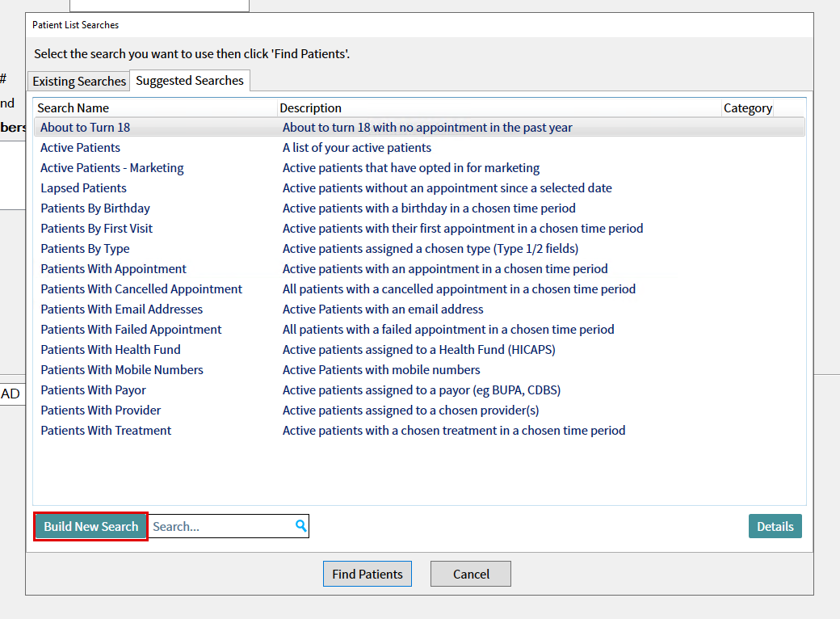Viewport: 840px width, 619px height.
Task: Click the Find Patients button
Action: pyautogui.click(x=367, y=574)
